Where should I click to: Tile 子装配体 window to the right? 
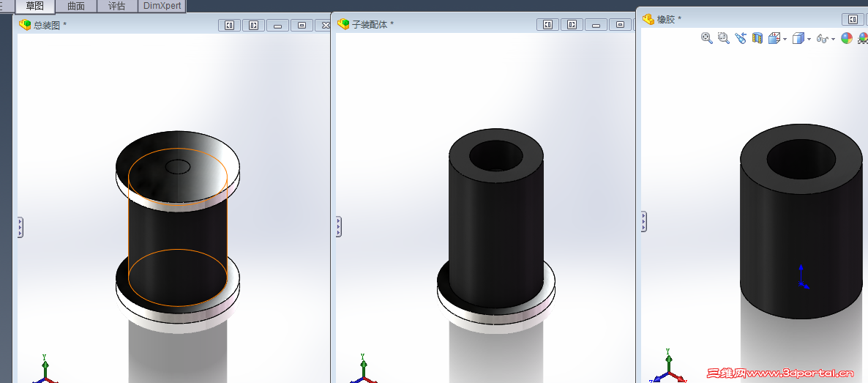(572, 24)
